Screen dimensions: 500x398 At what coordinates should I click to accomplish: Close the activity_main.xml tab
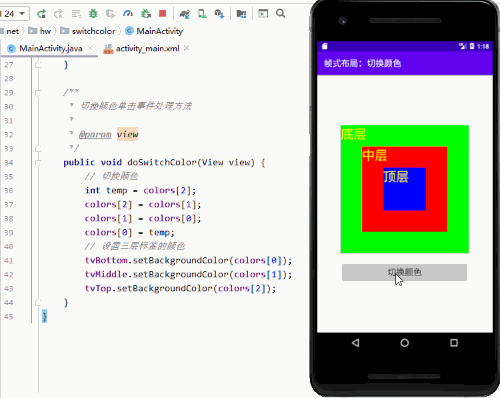(x=187, y=48)
